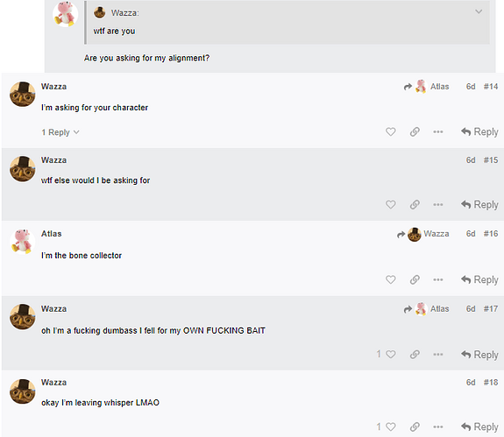Open the ellipsis menu on post #18
The height and width of the screenshot is (437, 504).
437,426
